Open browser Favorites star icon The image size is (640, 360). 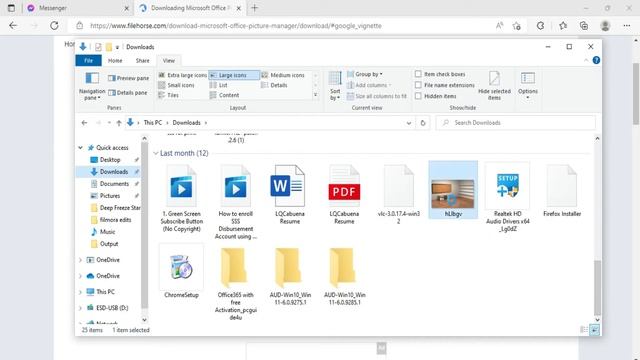pos(563,26)
